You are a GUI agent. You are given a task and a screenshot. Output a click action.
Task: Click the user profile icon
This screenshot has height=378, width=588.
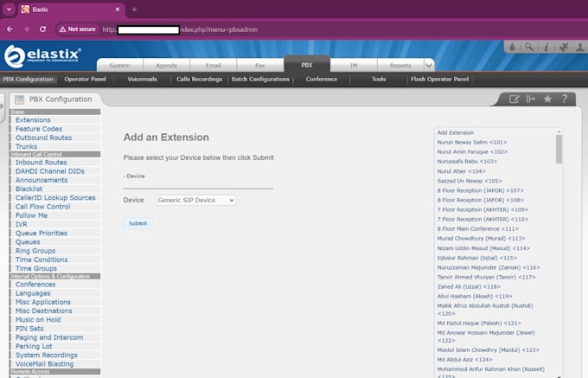pos(579,47)
